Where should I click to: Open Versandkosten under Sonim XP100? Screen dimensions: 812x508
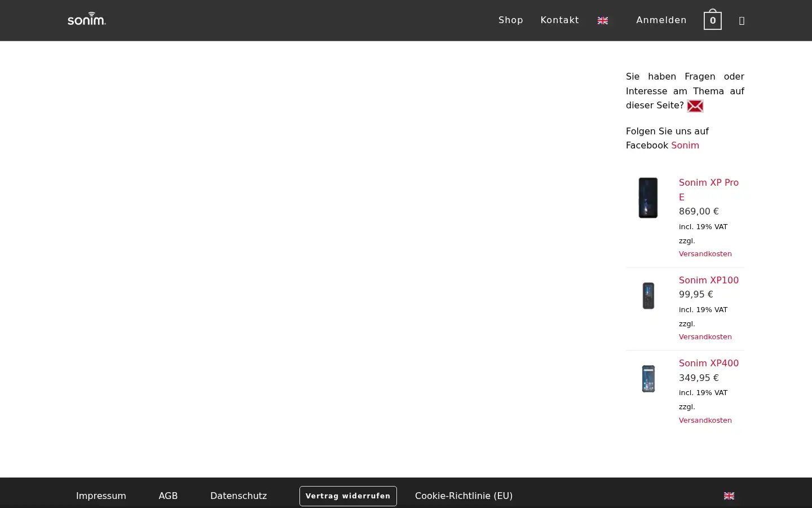coord(705,337)
